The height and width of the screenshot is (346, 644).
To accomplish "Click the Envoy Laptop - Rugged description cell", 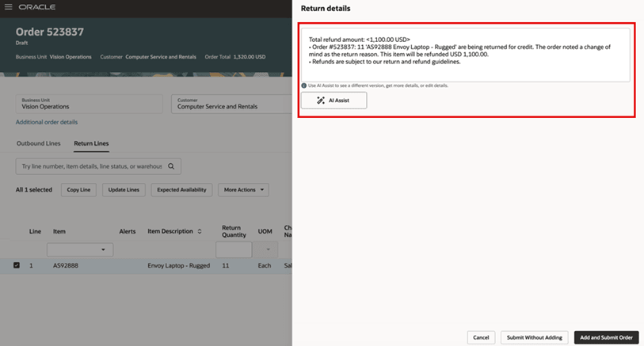I will coord(179,265).
